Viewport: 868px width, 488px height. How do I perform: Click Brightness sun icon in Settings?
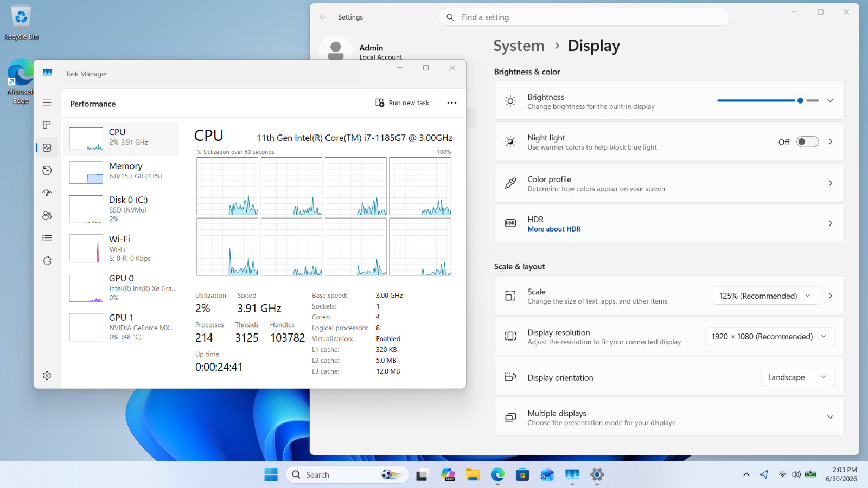coord(510,101)
